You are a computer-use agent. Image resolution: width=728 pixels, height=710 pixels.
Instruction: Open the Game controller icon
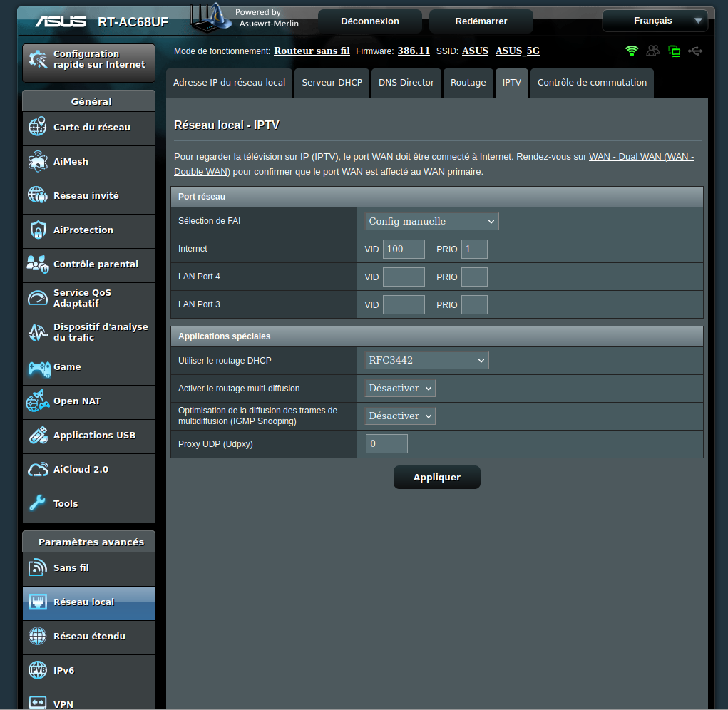(37, 367)
